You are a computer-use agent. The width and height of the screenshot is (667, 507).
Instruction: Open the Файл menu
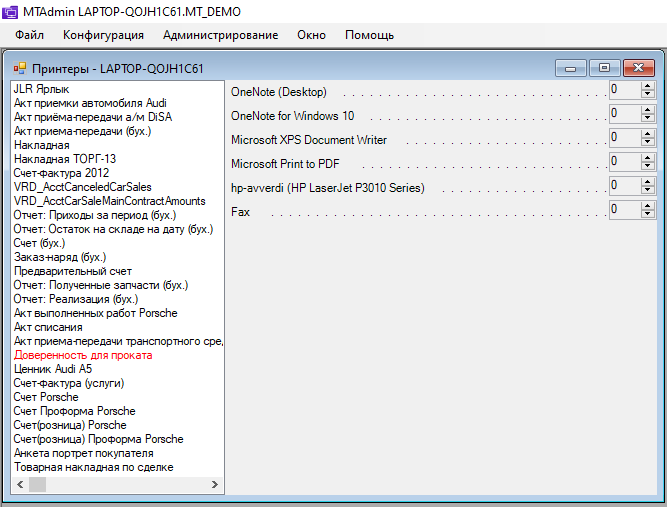(x=30, y=35)
